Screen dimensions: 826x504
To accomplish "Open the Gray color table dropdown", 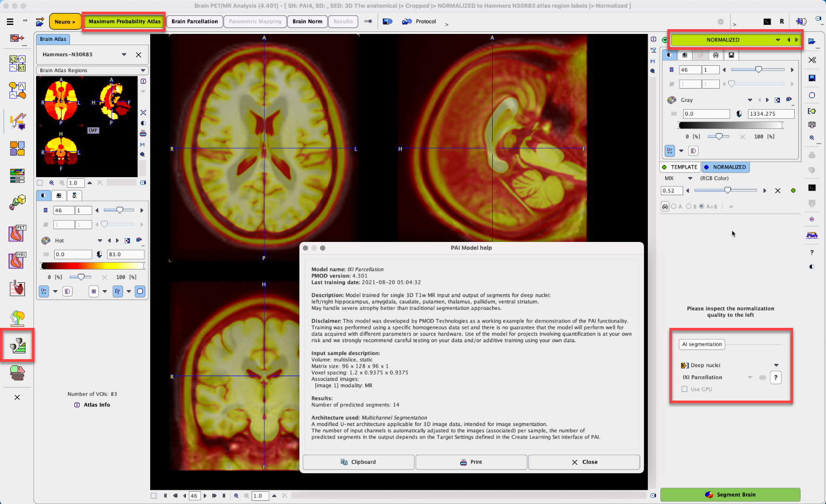I will click(750, 100).
